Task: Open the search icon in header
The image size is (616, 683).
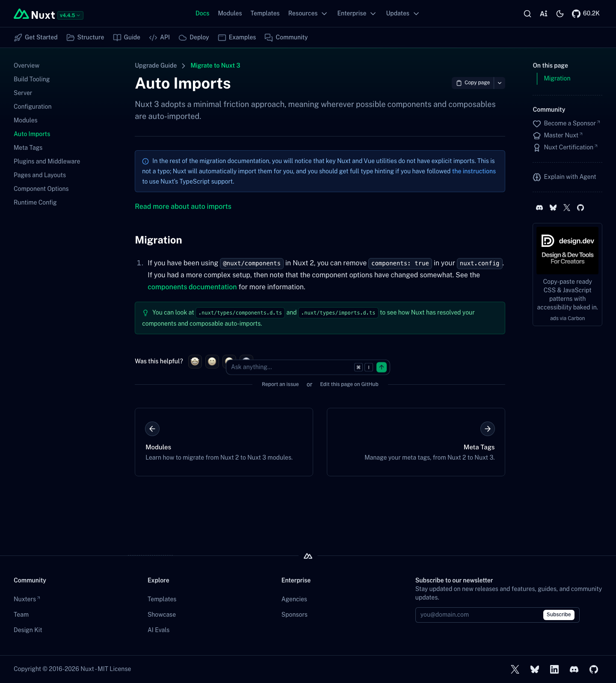Action: point(527,14)
